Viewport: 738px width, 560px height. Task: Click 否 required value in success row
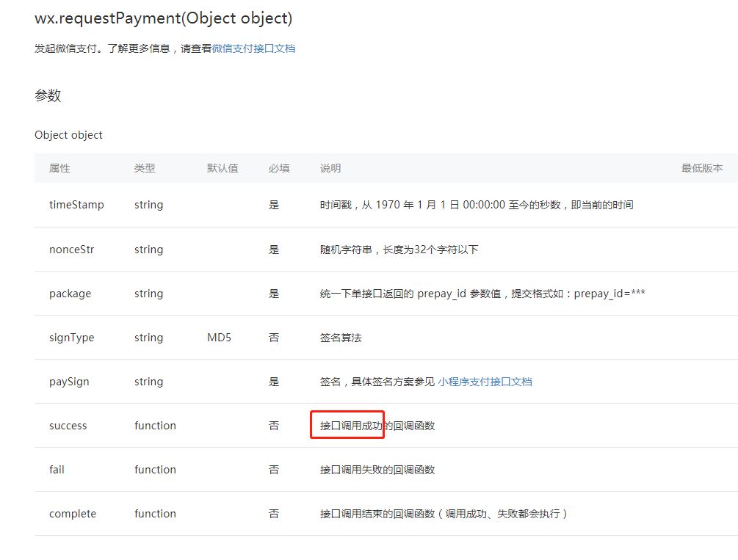click(274, 426)
